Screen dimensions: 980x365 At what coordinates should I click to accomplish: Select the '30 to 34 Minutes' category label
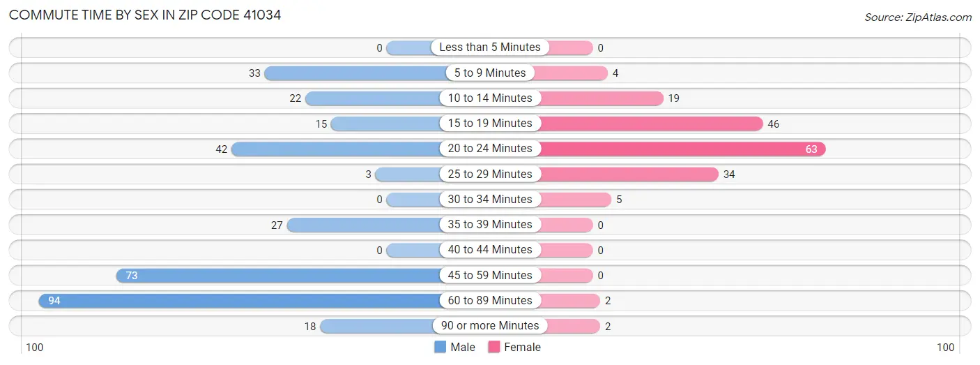click(x=490, y=200)
